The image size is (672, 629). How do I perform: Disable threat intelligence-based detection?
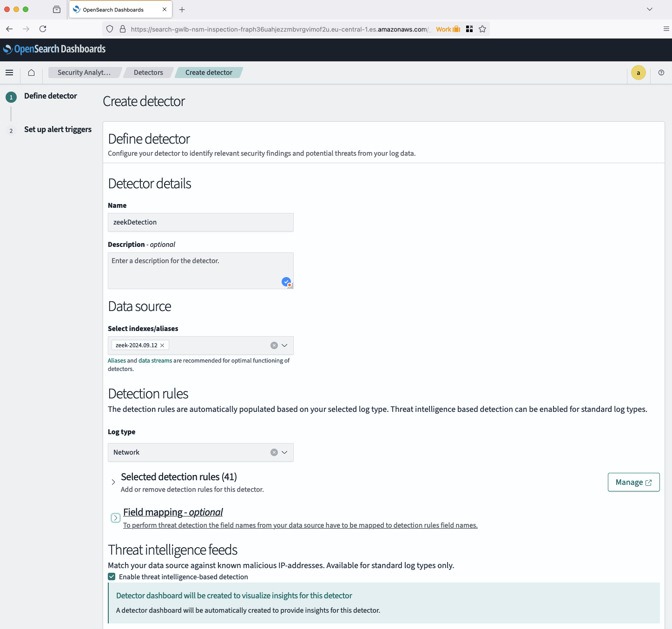(x=112, y=576)
